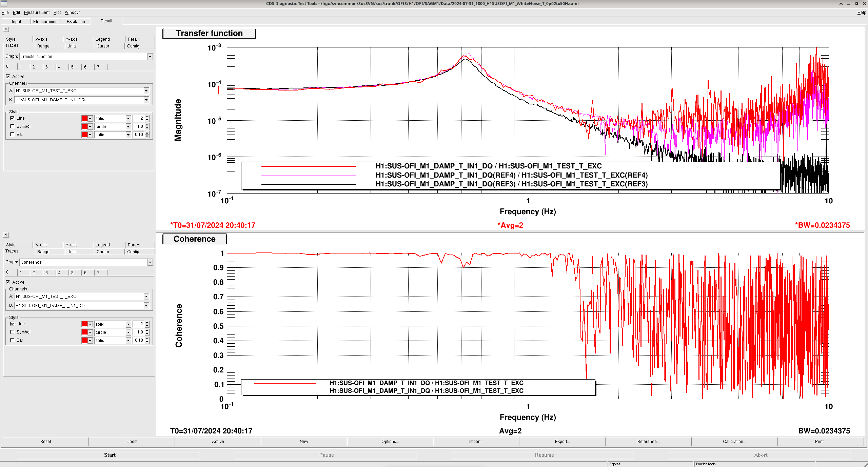Click the Reset button

[45, 441]
